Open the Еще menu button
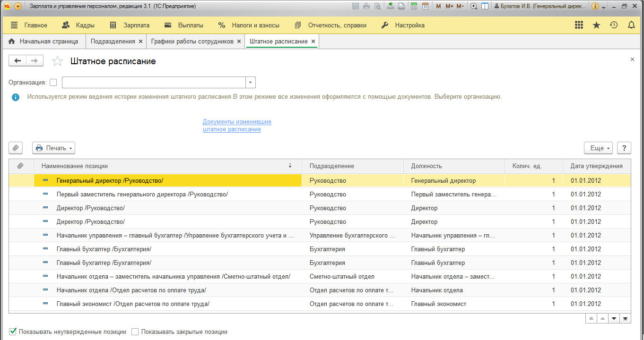The image size is (644, 340). 599,148
